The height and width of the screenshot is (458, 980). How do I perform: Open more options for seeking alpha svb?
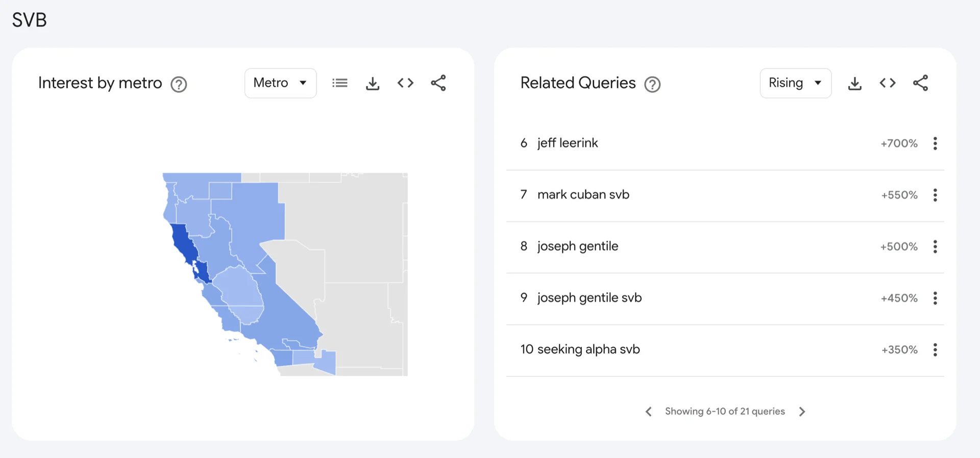[935, 349]
